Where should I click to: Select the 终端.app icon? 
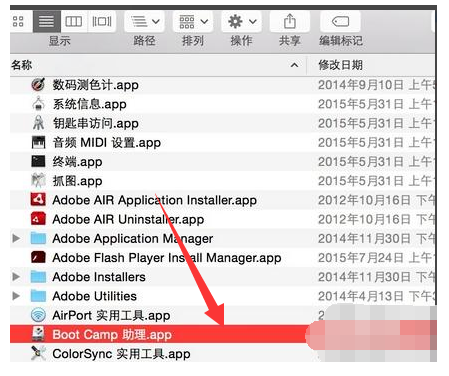(38, 161)
